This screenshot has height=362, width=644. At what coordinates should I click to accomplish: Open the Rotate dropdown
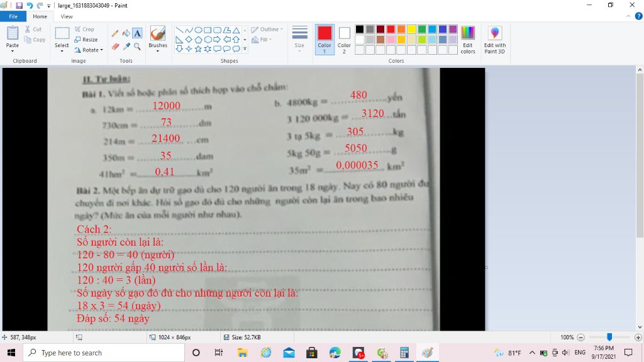coord(89,50)
